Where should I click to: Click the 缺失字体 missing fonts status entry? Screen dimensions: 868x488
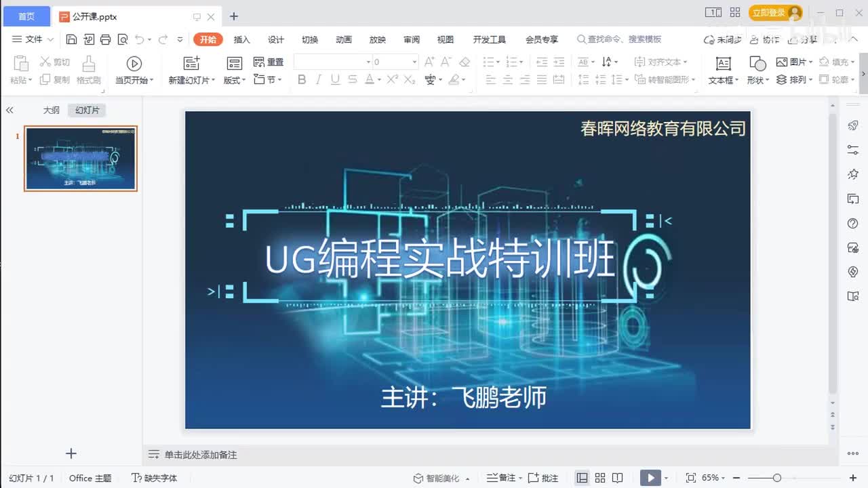click(x=154, y=478)
